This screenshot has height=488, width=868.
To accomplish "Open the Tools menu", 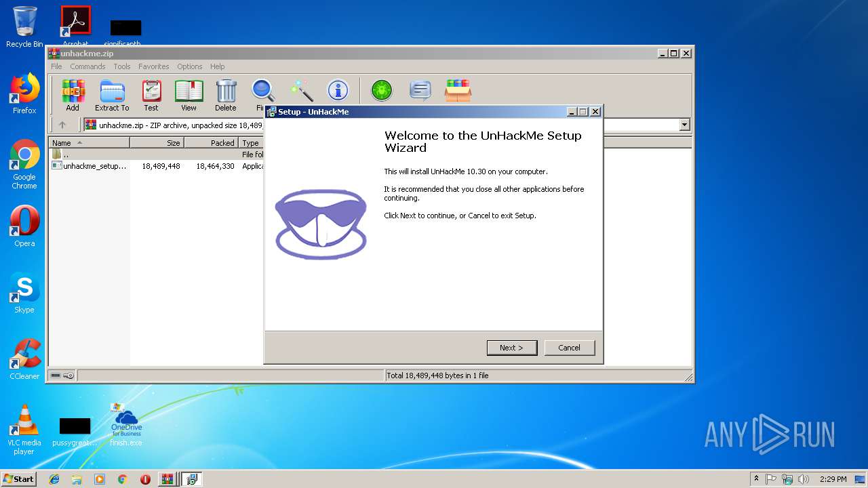I will tap(122, 66).
